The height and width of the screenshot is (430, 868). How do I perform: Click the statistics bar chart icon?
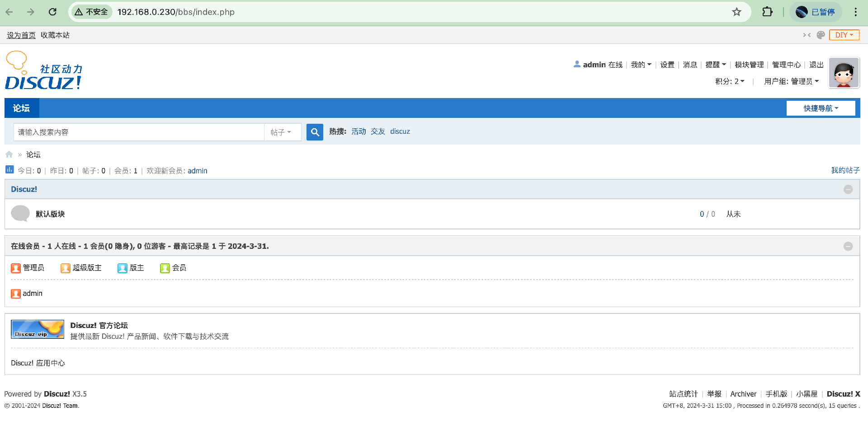[9, 170]
